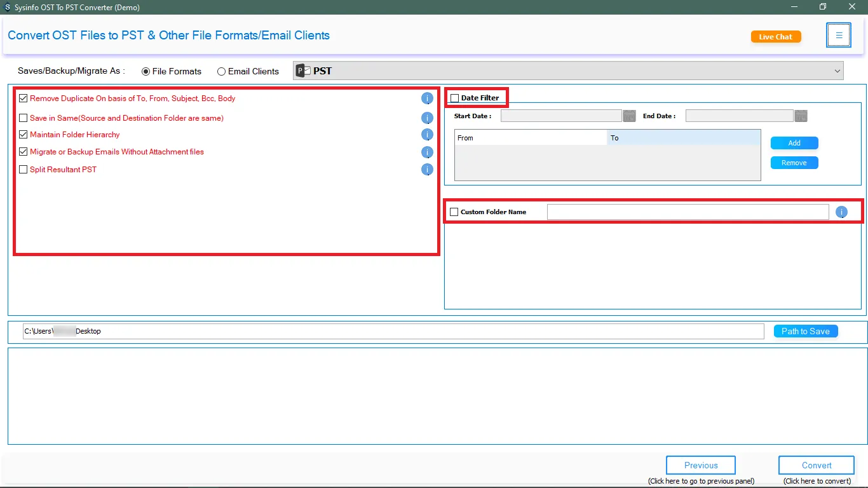The height and width of the screenshot is (488, 868).
Task: Toggle Migrate Emails Without Attachment files
Action: click(x=24, y=152)
